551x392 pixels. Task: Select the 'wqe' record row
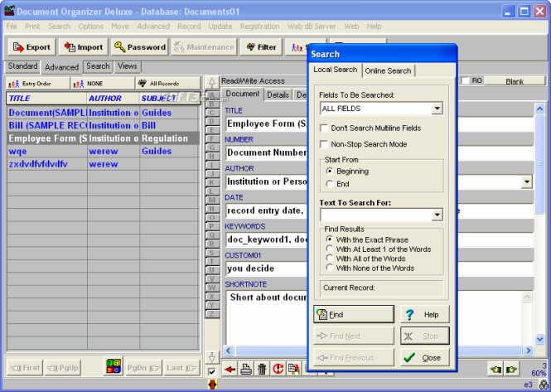click(x=103, y=151)
